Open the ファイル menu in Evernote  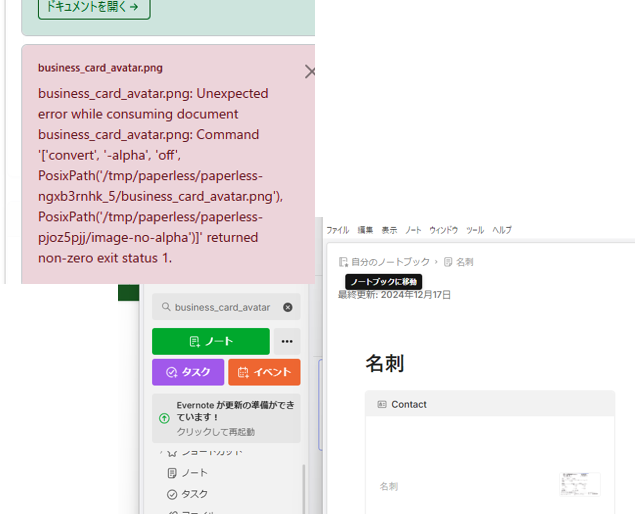coord(338,230)
